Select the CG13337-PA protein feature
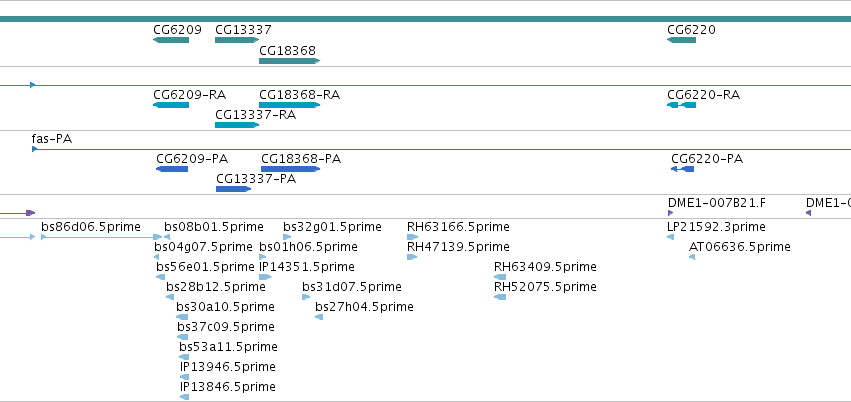The height and width of the screenshot is (402, 851). point(234,189)
